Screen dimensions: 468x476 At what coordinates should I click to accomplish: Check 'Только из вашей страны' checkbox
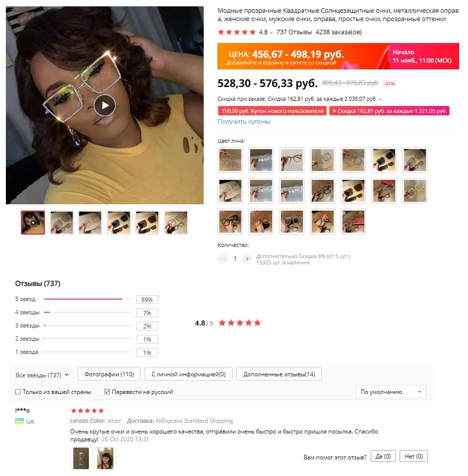click(x=18, y=392)
